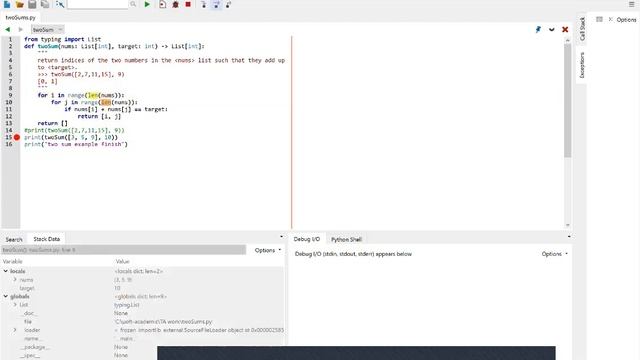
Task: Save the file with the floppy disk icon
Action: click(x=32, y=4)
